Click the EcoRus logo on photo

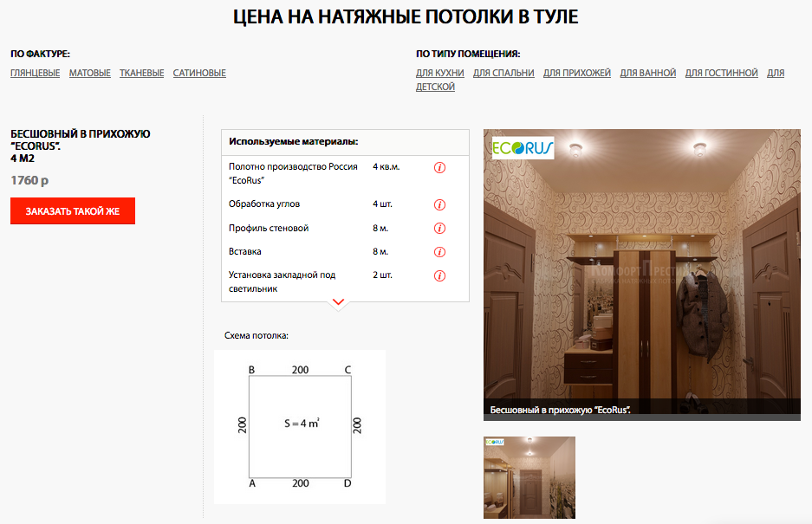(523, 148)
